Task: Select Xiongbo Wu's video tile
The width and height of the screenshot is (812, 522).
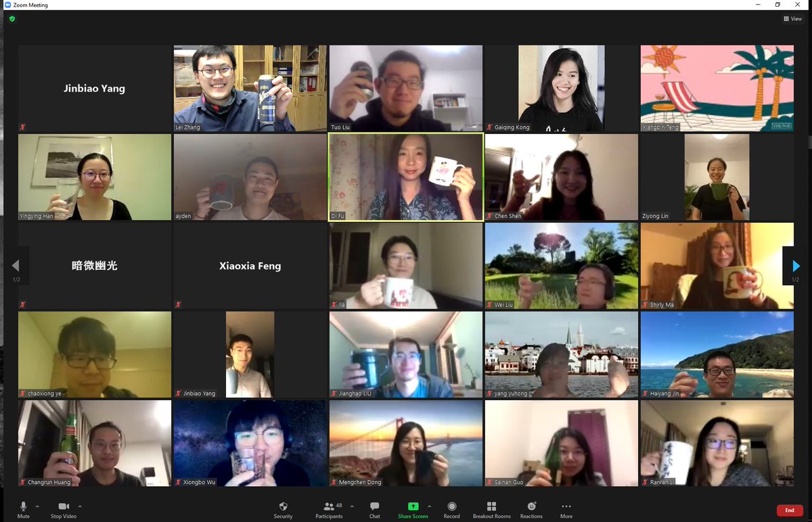Action: pos(250,443)
